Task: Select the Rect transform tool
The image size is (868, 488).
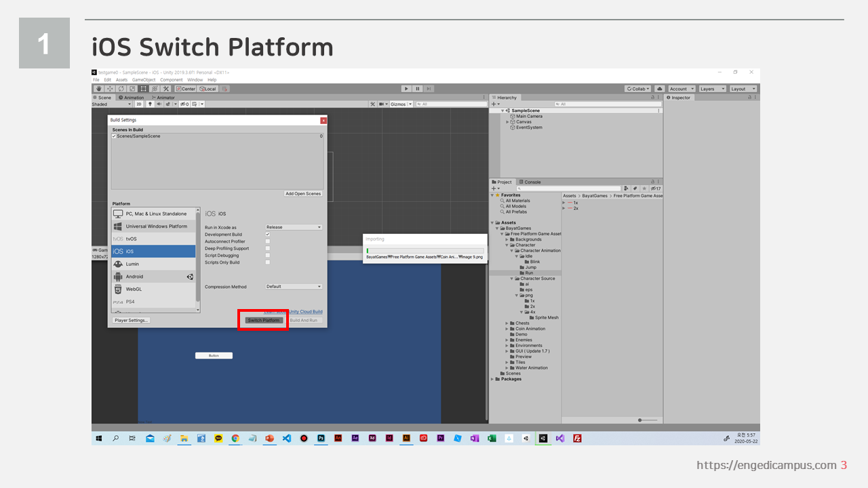Action: tap(144, 89)
